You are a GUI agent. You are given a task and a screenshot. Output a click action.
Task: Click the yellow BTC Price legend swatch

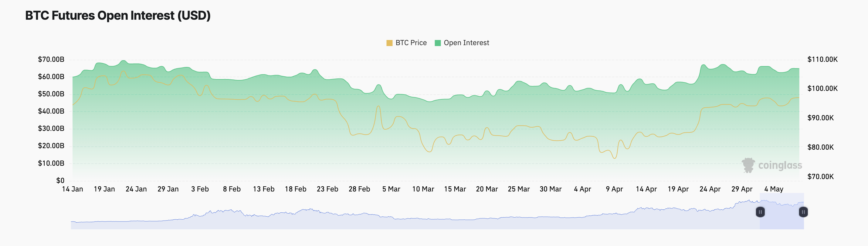(389, 43)
